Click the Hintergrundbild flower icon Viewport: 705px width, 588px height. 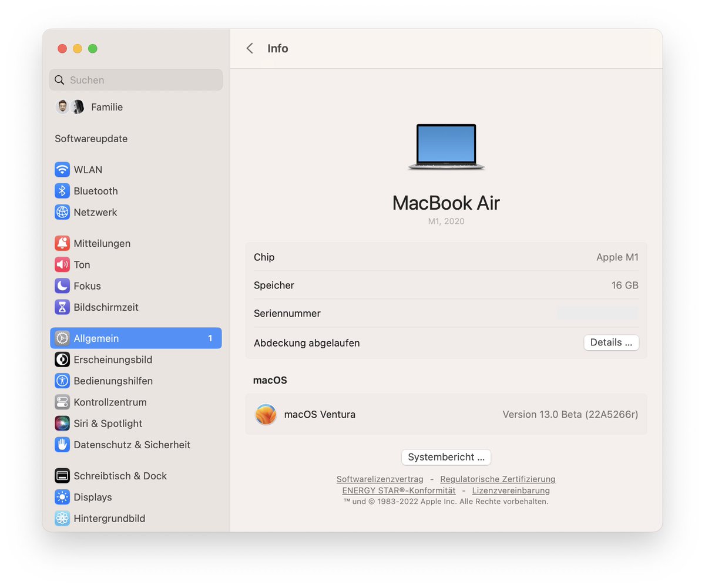[62, 518]
